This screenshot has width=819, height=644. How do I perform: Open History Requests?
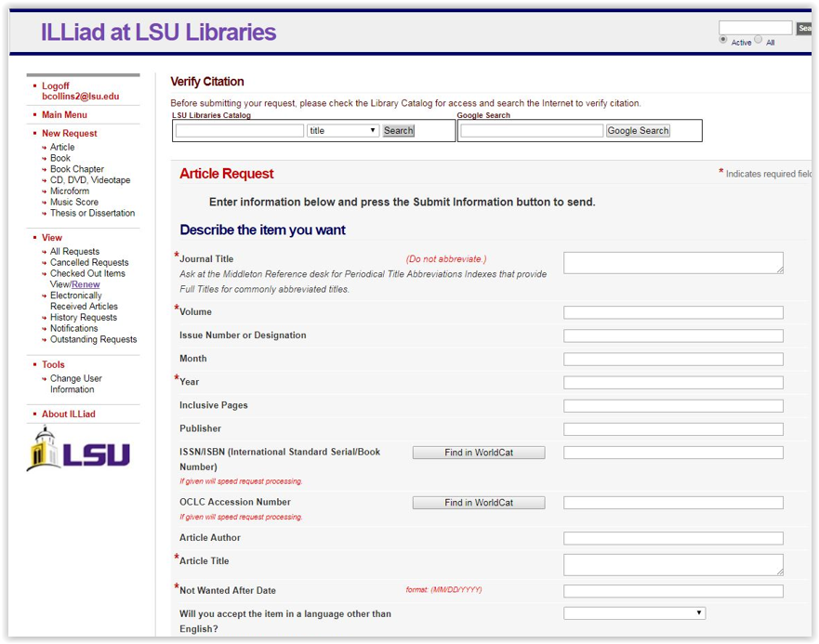coord(84,318)
